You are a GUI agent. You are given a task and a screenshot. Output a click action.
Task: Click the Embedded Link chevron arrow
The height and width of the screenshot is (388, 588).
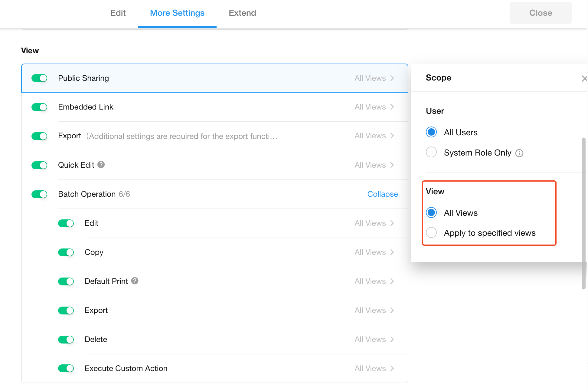[x=392, y=107]
